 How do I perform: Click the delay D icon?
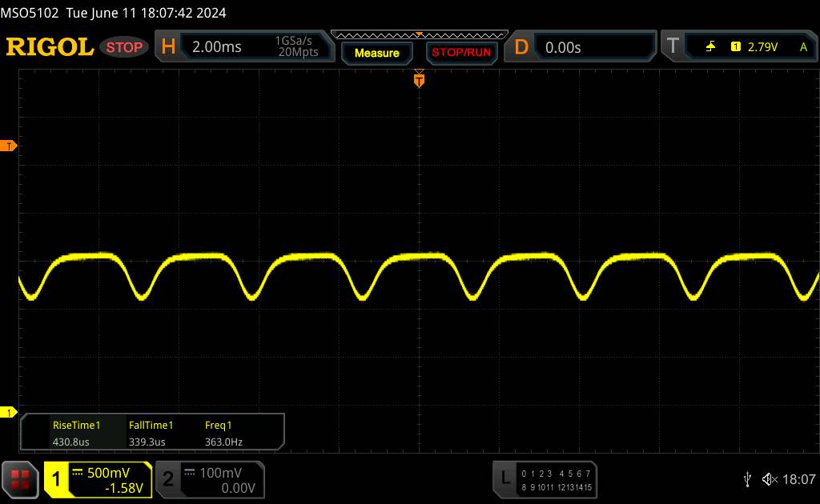pyautogui.click(x=521, y=47)
